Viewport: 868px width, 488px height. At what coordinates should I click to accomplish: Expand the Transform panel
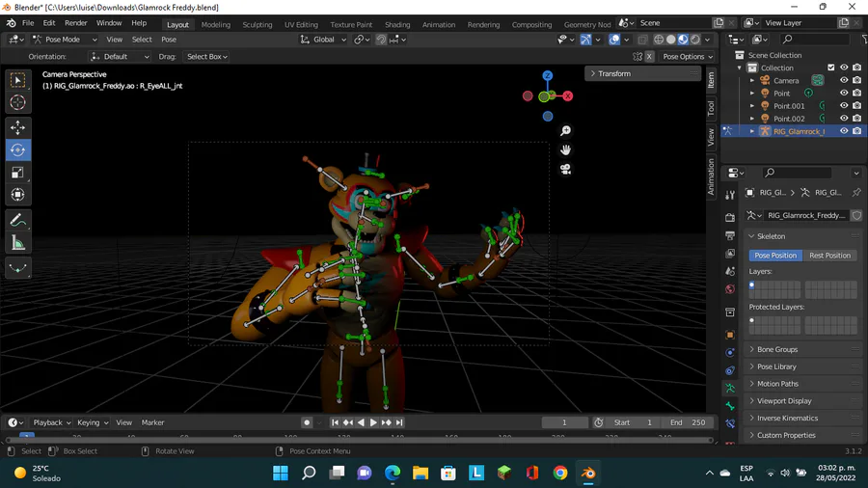point(642,73)
